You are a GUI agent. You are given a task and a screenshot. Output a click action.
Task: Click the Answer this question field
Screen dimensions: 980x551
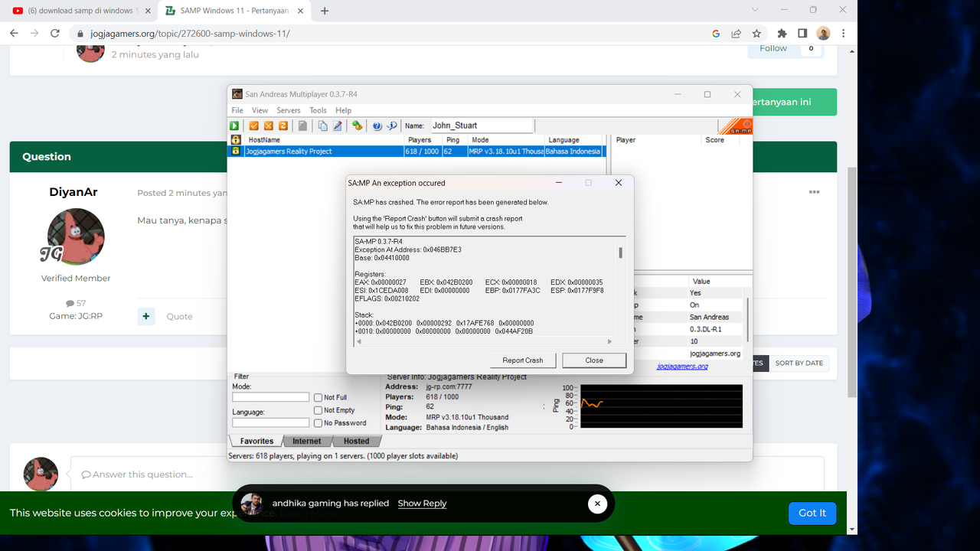coord(447,474)
